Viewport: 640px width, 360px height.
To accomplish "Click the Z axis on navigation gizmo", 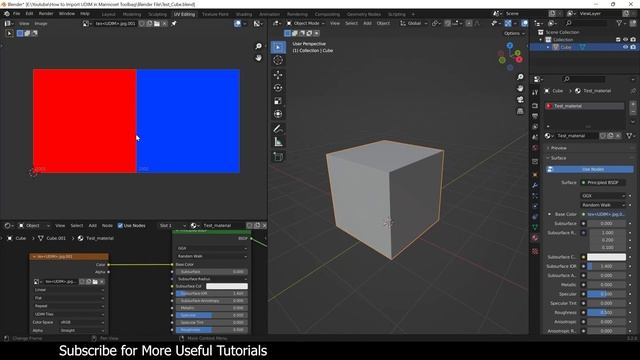I will click(x=510, y=45).
